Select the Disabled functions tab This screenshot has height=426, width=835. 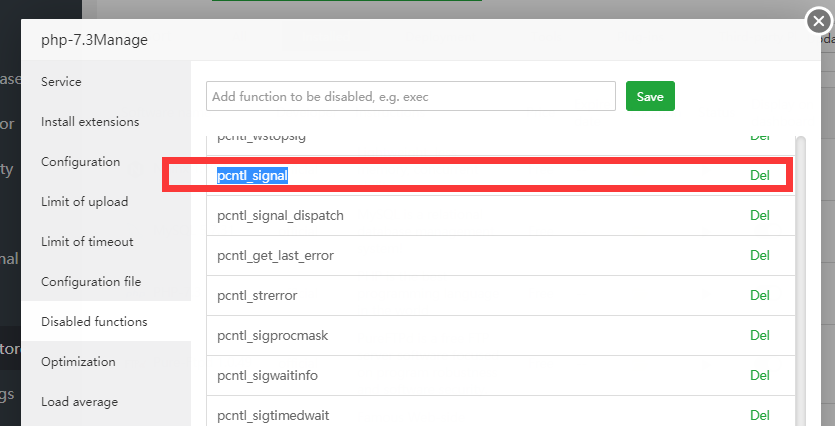point(94,322)
